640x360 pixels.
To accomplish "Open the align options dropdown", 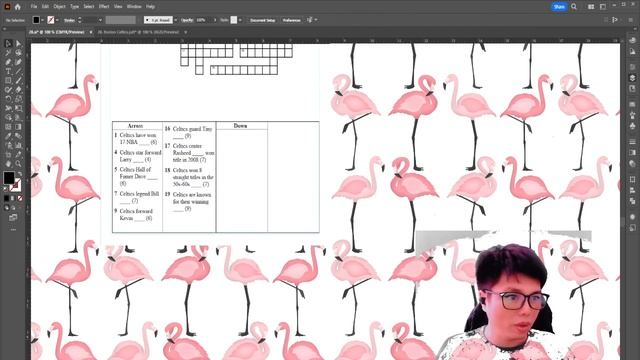I will pyautogui.click(x=316, y=20).
